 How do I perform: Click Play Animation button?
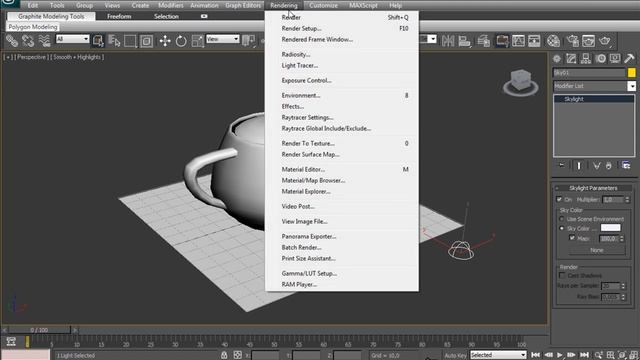pyautogui.click(x=560, y=355)
